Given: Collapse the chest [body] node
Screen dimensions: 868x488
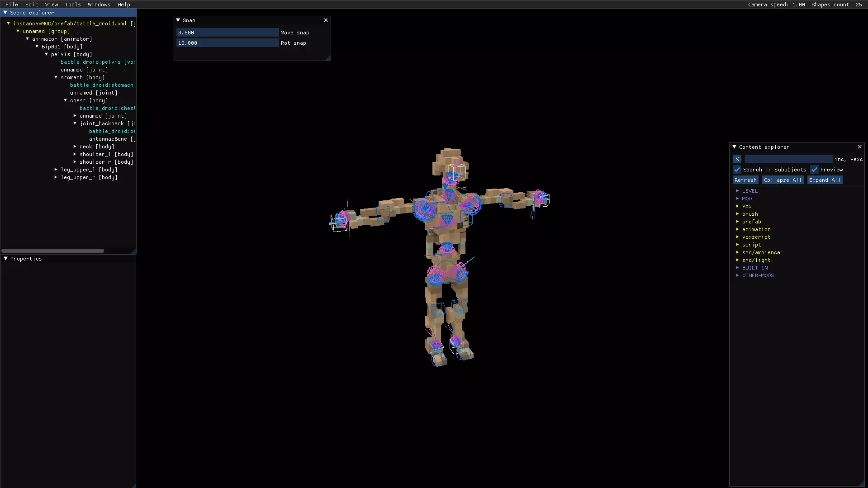Looking at the screenshot, I should [65, 100].
